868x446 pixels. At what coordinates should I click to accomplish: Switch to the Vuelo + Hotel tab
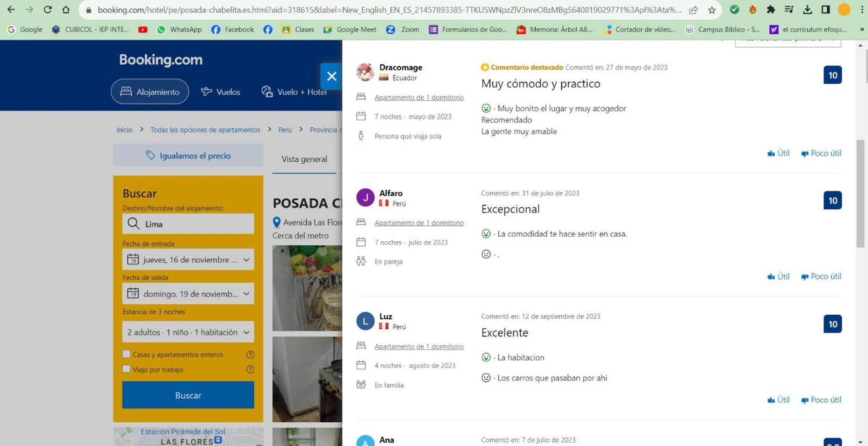click(x=294, y=92)
